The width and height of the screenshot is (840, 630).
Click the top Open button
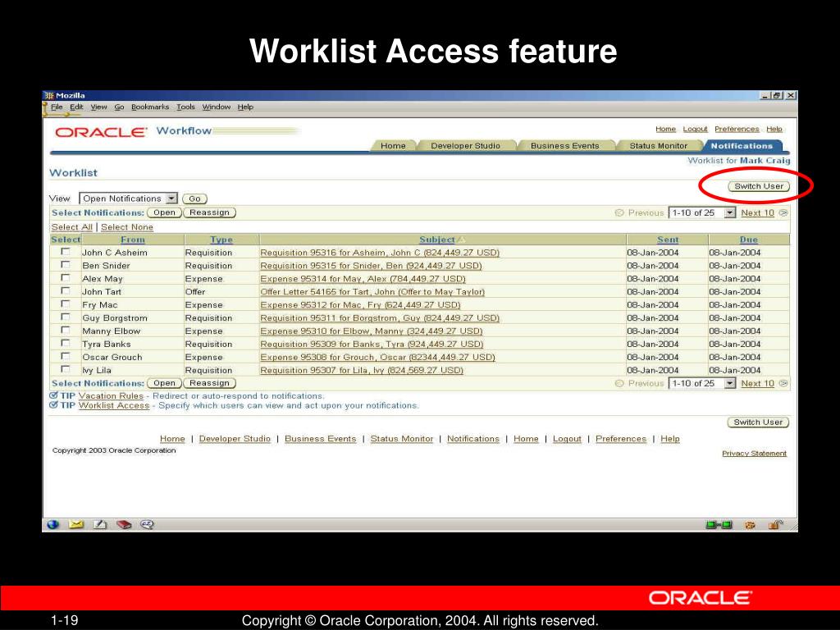pos(164,212)
